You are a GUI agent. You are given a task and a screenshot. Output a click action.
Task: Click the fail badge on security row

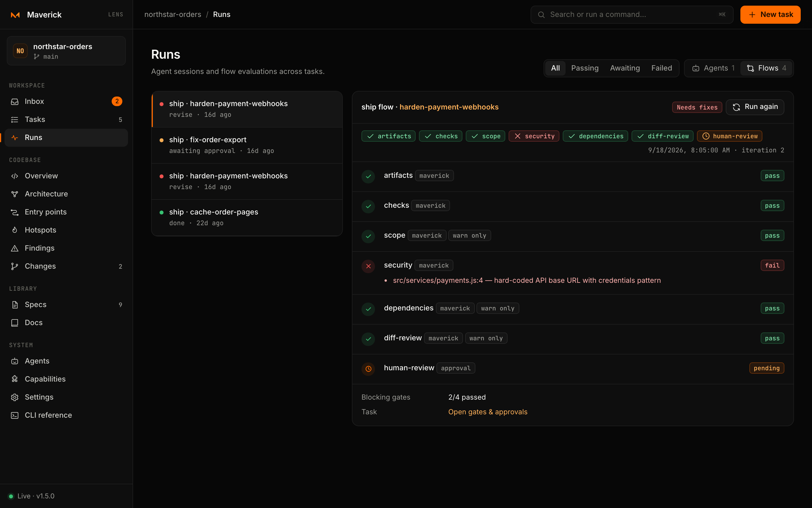772,265
